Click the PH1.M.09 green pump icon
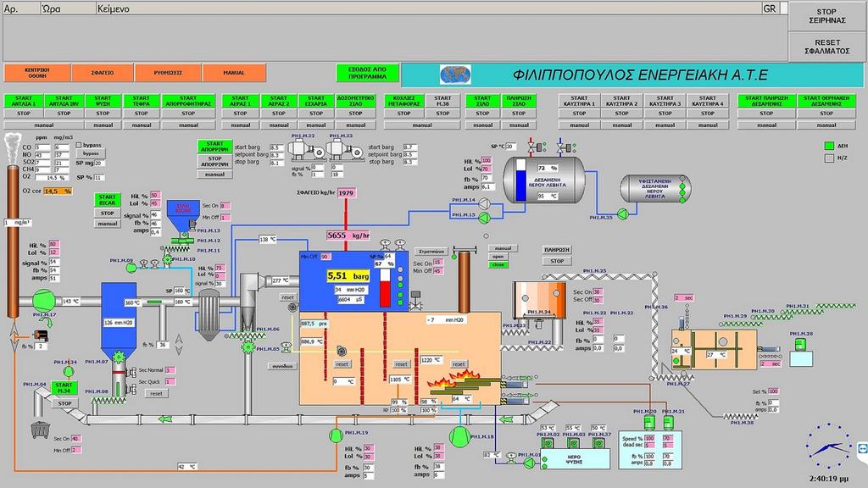The width and height of the screenshot is (868, 488). click(x=131, y=268)
